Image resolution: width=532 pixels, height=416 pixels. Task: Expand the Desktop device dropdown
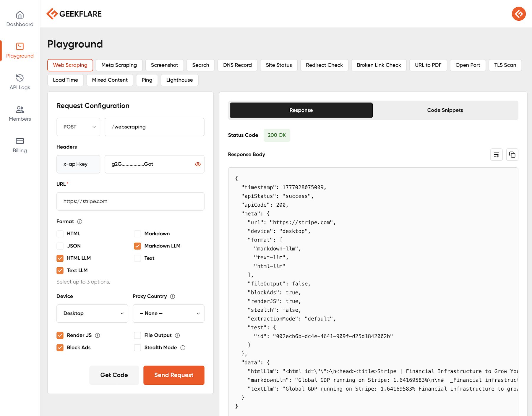(92, 313)
